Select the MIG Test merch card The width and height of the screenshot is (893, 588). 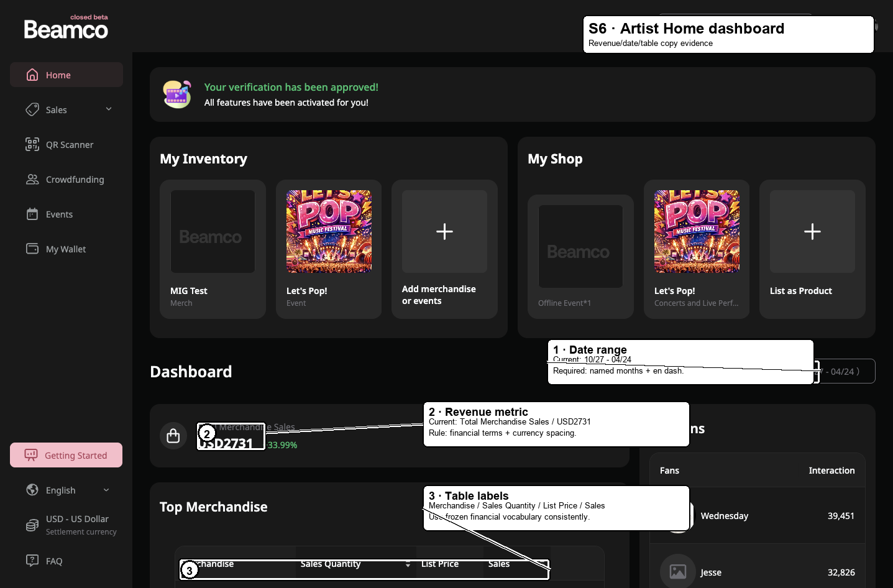(213, 249)
